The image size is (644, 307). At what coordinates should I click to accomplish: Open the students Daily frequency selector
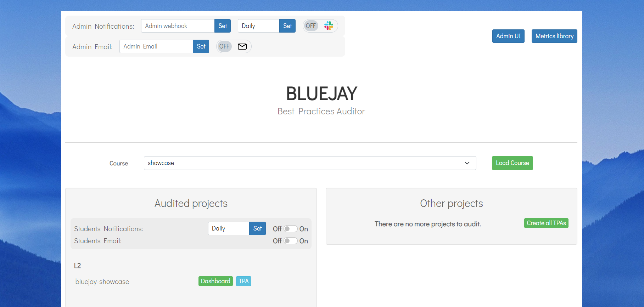point(229,228)
